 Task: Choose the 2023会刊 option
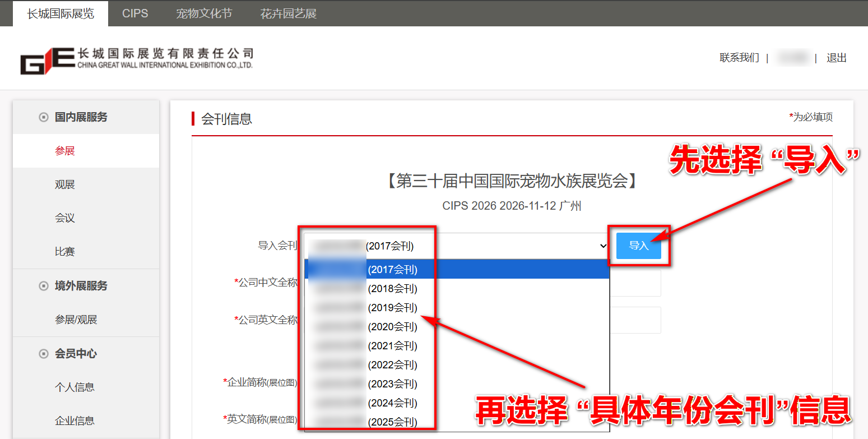(x=457, y=384)
